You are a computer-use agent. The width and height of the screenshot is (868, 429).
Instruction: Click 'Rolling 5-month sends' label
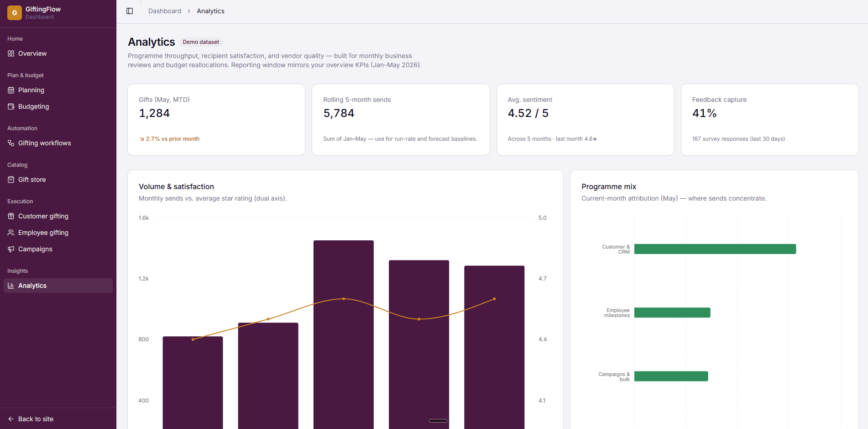[x=357, y=100]
